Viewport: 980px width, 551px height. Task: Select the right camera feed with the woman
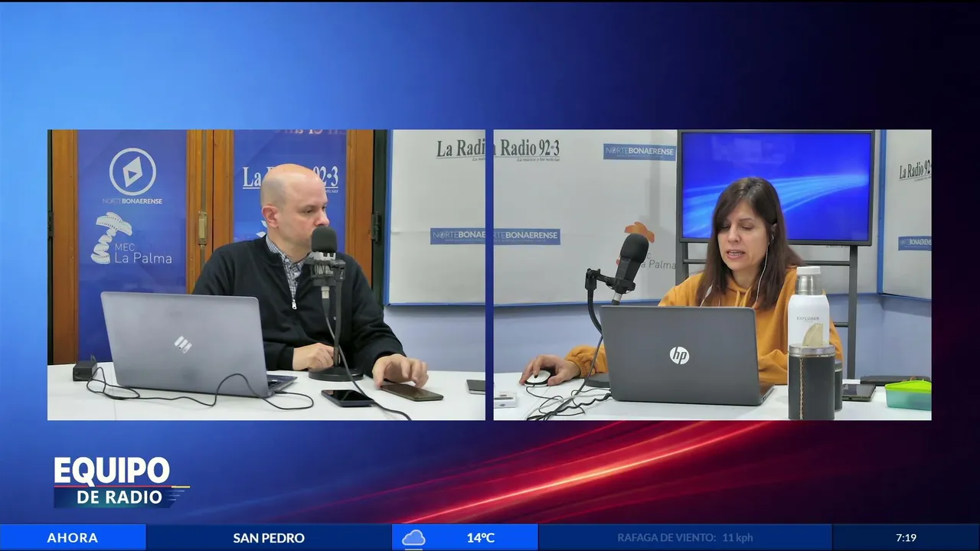[x=712, y=275]
